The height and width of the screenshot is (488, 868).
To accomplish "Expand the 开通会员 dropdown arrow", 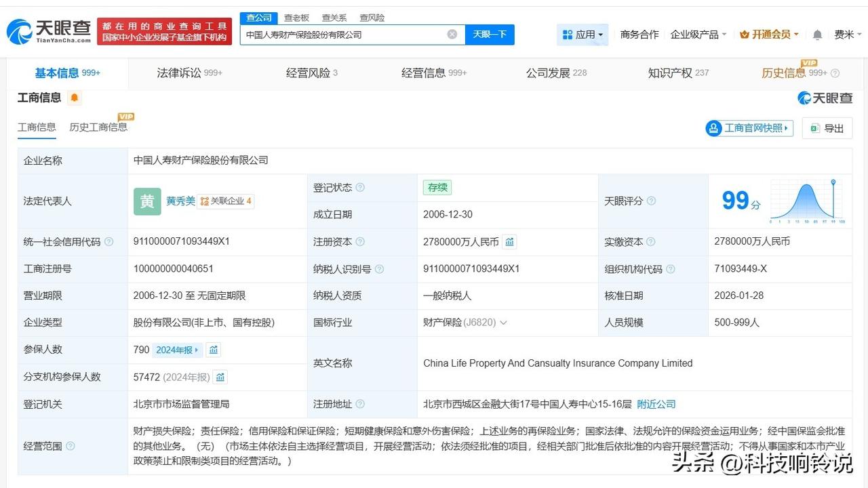I will [x=796, y=35].
